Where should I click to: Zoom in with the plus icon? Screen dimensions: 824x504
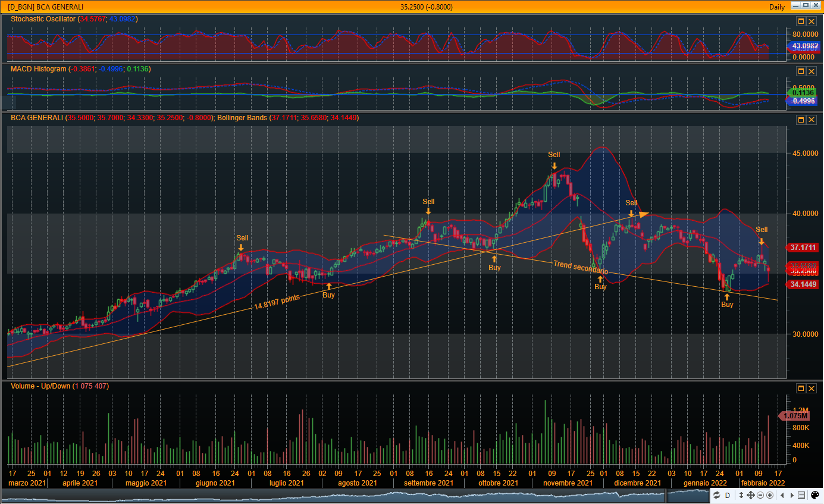(770, 495)
